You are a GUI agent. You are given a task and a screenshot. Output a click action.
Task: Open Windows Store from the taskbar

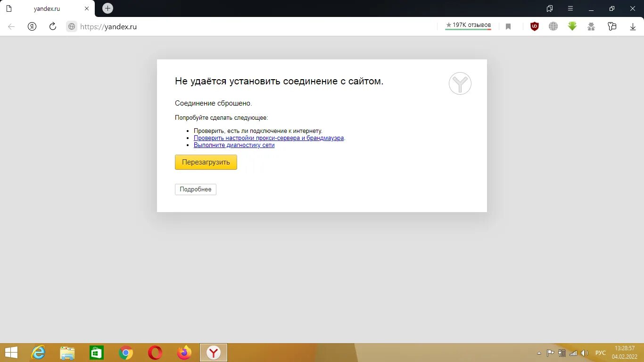tap(97, 353)
